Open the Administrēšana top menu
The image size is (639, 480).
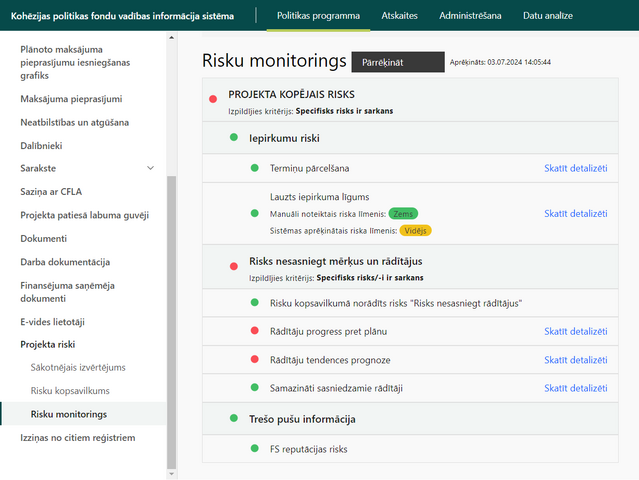pyautogui.click(x=470, y=15)
